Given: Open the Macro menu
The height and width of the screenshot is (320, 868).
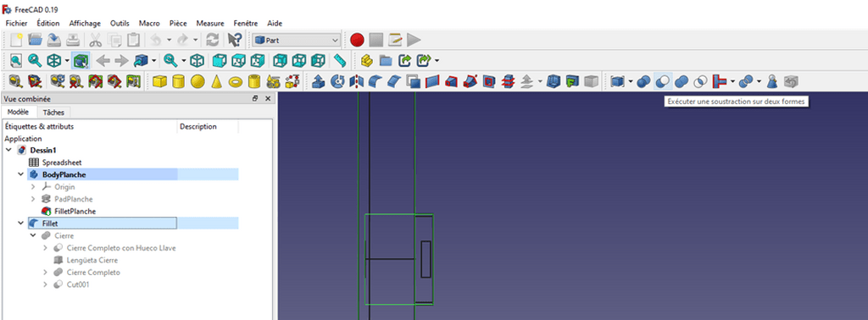Looking at the screenshot, I should point(149,23).
